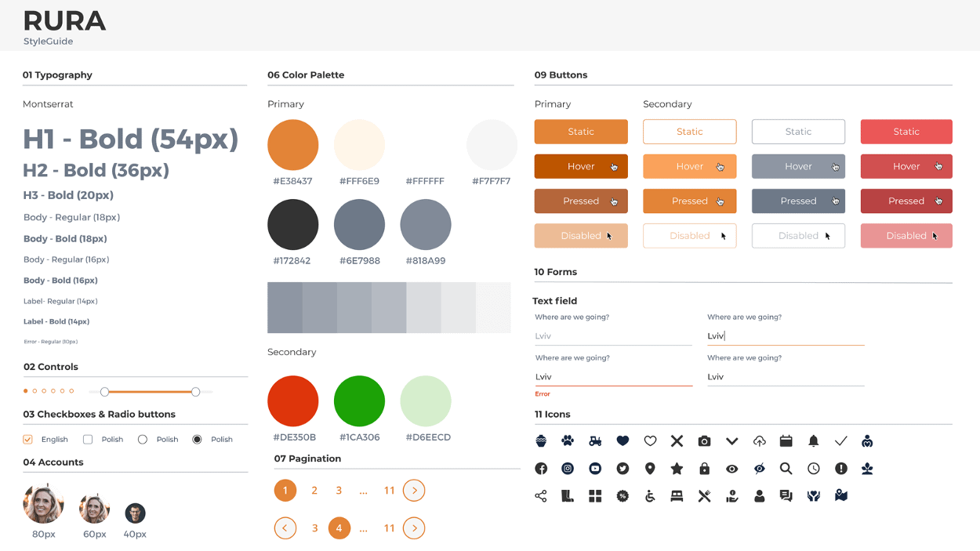Click the crossed-out eye hide icon

[759, 469]
